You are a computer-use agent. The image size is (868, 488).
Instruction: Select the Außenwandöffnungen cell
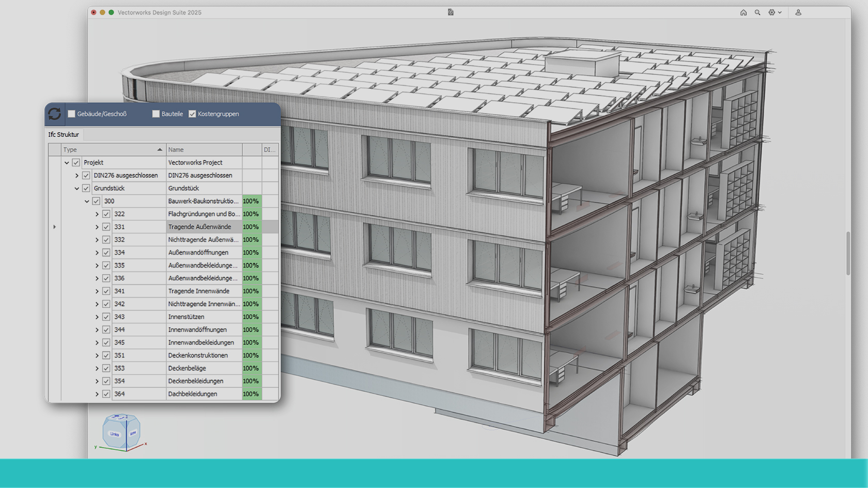pos(204,253)
